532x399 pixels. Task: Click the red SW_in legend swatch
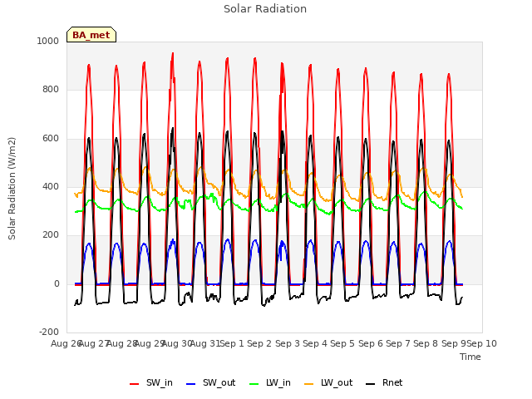tap(135, 384)
